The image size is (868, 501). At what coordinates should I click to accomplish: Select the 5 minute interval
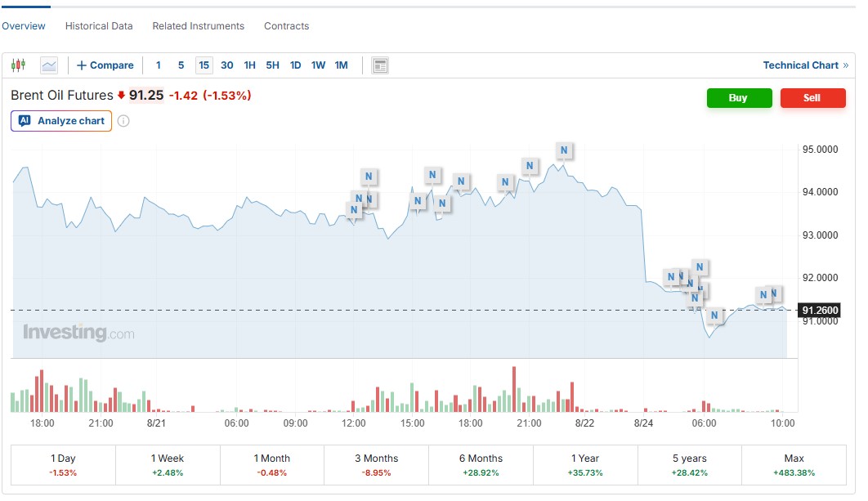(181, 65)
